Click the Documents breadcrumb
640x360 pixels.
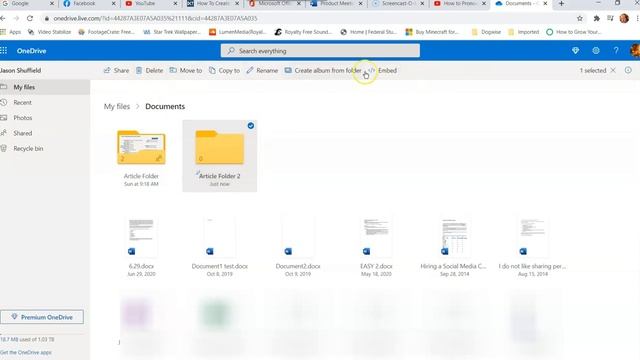165,106
